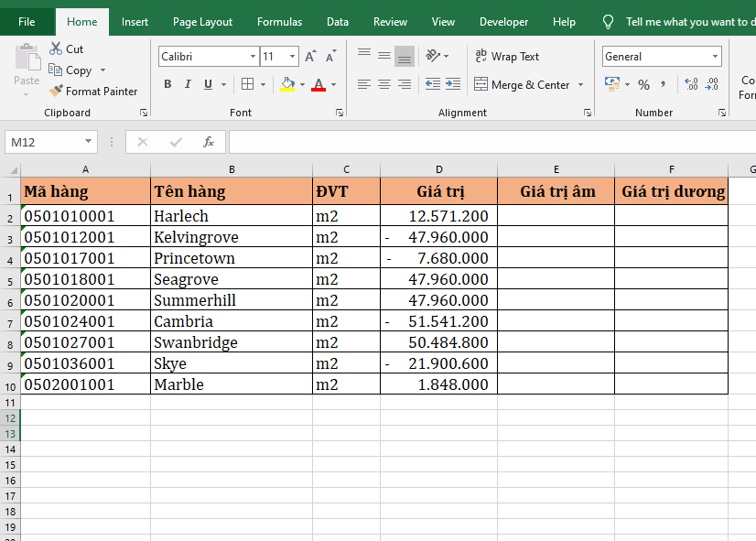Click the Format Painter brush icon
The image size is (756, 541).
(x=56, y=92)
